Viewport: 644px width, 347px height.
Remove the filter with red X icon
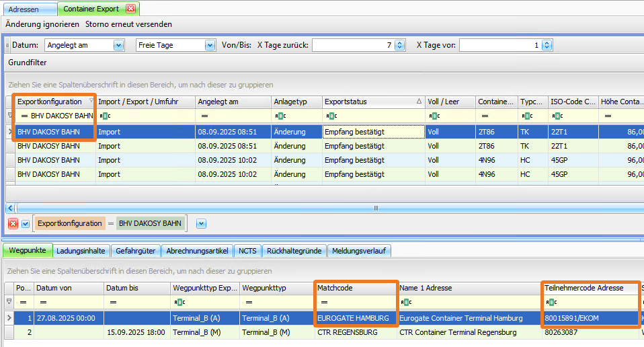(x=13, y=223)
